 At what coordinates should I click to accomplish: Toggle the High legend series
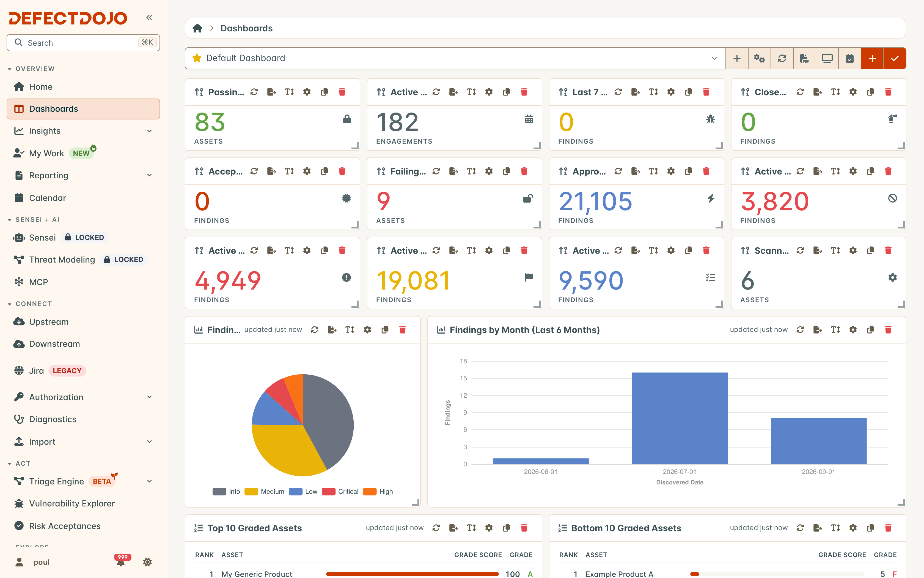[378, 492]
